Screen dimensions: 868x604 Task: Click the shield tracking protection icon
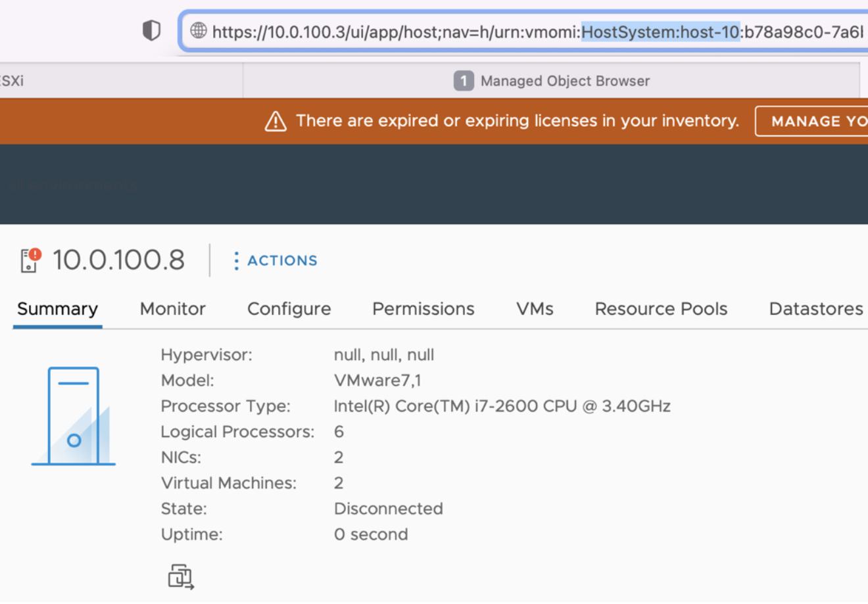(151, 30)
